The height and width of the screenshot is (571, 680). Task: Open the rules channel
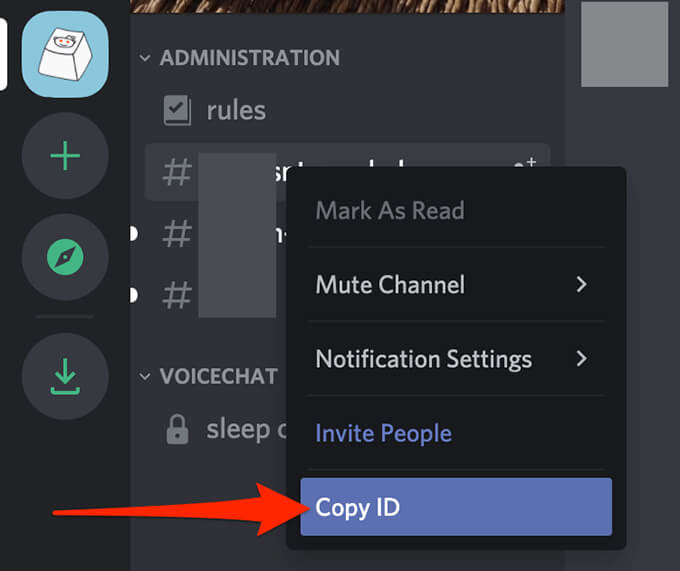236,110
